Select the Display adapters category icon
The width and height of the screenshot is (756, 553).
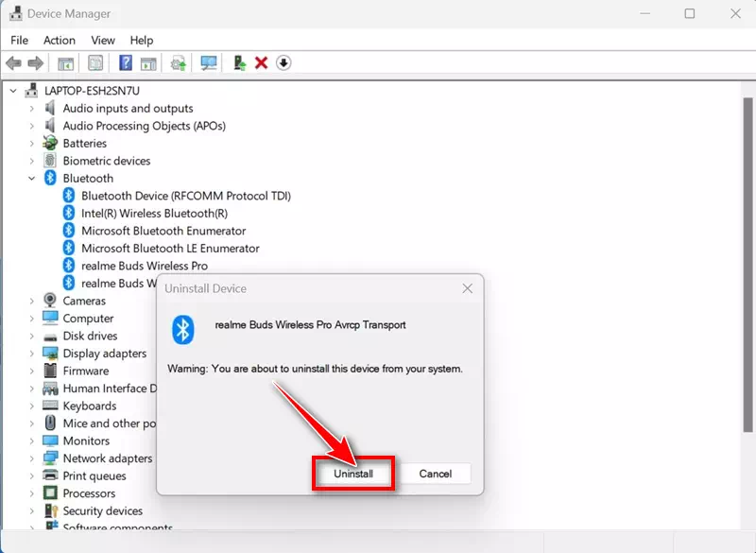click(50, 354)
